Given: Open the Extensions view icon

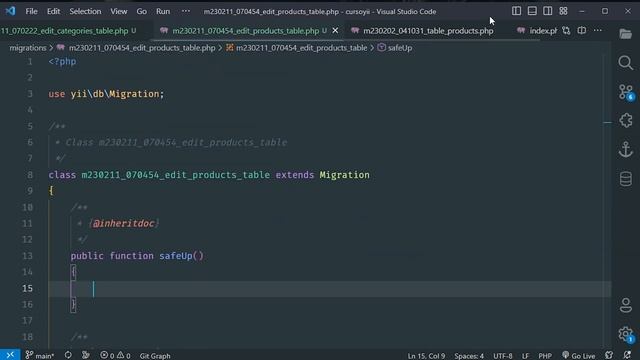Looking at the screenshot, I should (626, 120).
